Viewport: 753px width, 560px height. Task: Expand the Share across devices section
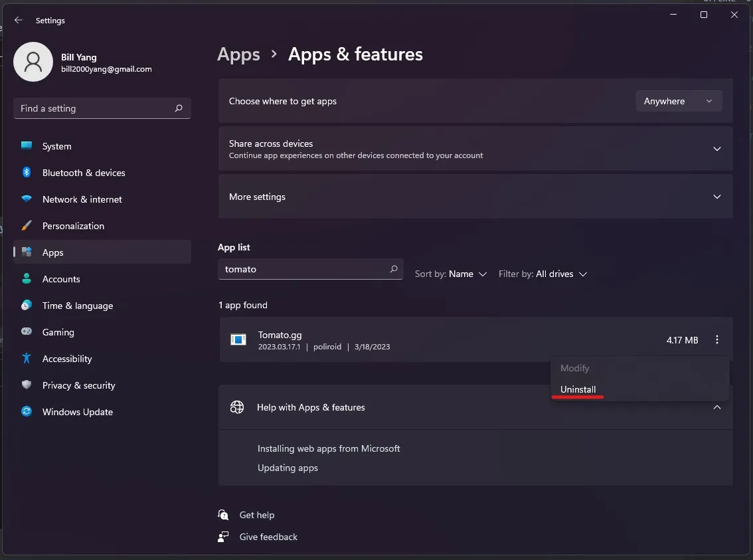tap(716, 149)
